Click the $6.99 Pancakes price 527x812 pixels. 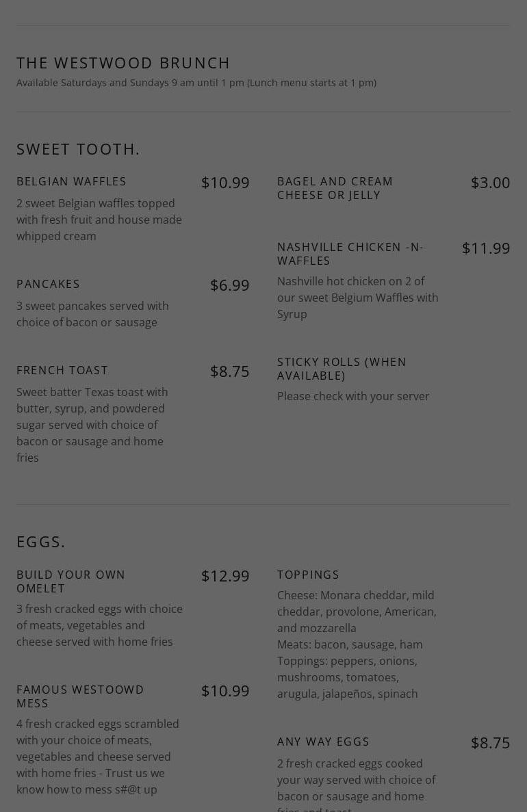(x=229, y=285)
